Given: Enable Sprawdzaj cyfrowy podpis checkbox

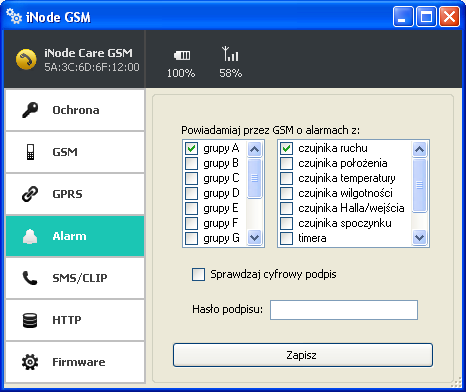Looking at the screenshot, I should pyautogui.click(x=198, y=275).
